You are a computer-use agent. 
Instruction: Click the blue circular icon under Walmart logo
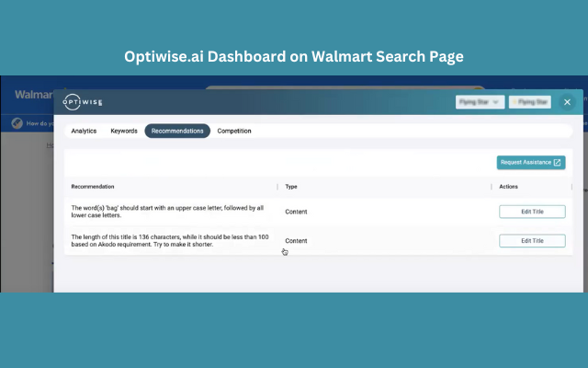(17, 123)
